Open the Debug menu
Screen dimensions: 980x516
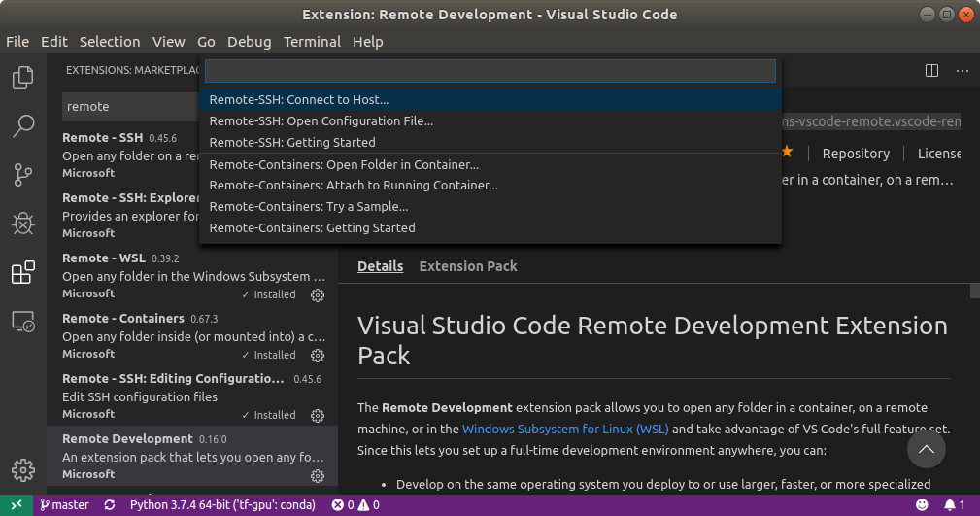(250, 42)
